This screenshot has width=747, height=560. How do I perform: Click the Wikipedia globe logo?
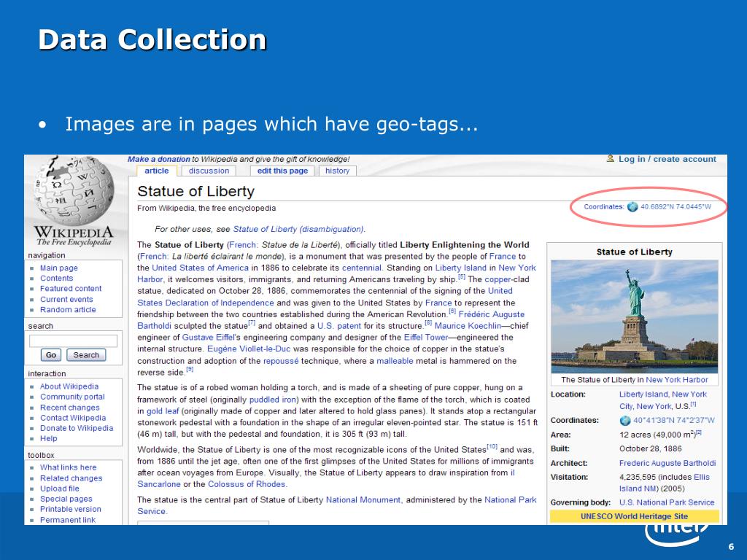[x=74, y=191]
